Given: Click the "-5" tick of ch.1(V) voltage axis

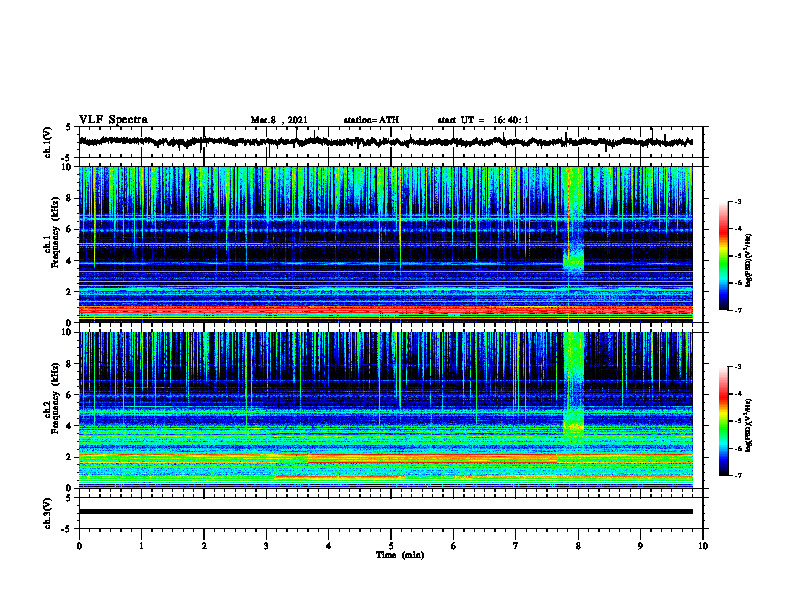Looking at the screenshot, I should [66, 158].
